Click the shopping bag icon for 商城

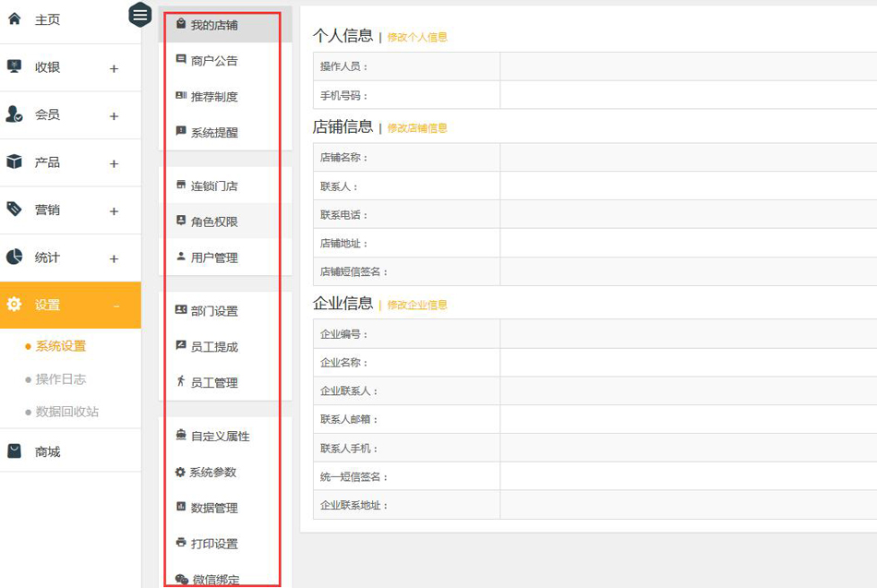(14, 451)
